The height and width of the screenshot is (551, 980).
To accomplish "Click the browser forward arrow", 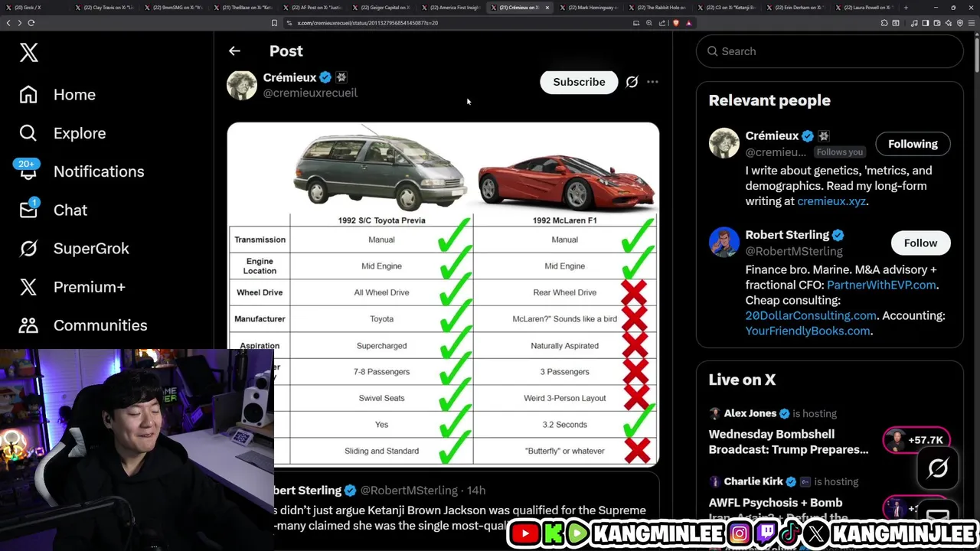I will (19, 23).
